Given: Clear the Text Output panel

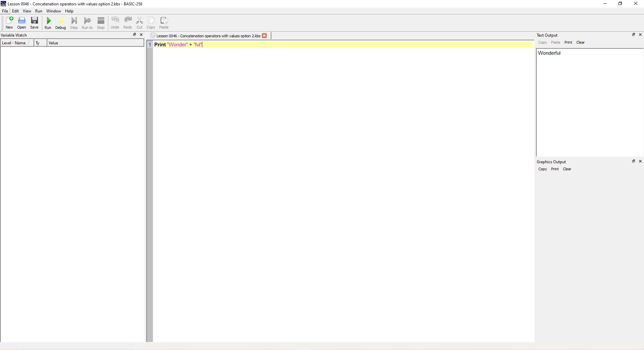Looking at the screenshot, I should point(580,42).
